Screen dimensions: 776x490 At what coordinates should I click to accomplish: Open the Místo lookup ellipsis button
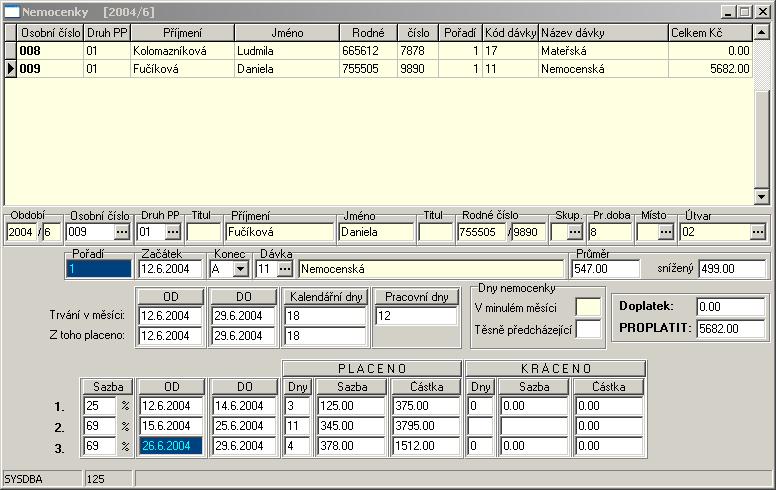point(665,232)
